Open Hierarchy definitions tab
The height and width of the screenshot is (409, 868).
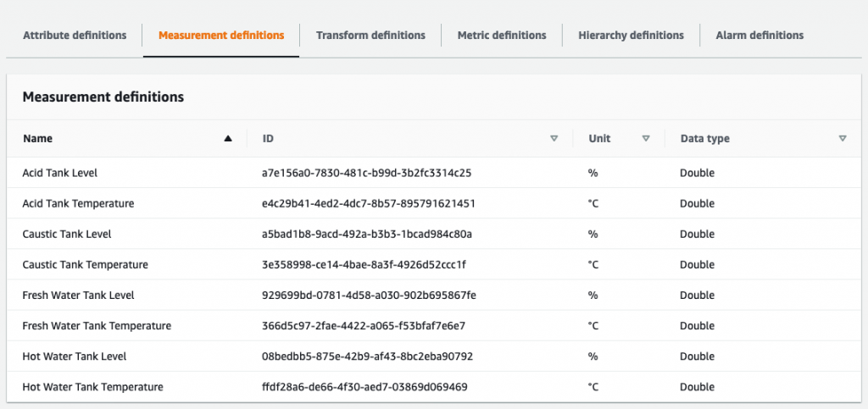pos(631,36)
